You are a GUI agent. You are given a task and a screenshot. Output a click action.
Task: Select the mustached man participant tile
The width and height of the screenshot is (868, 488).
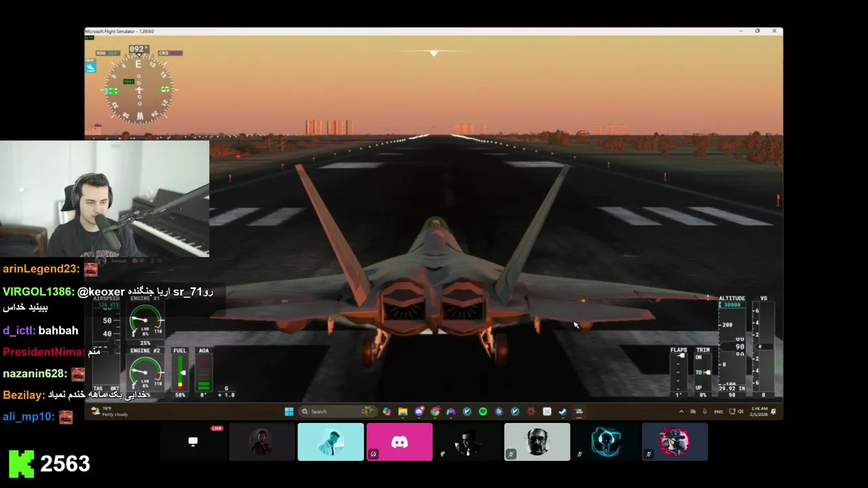(x=537, y=442)
